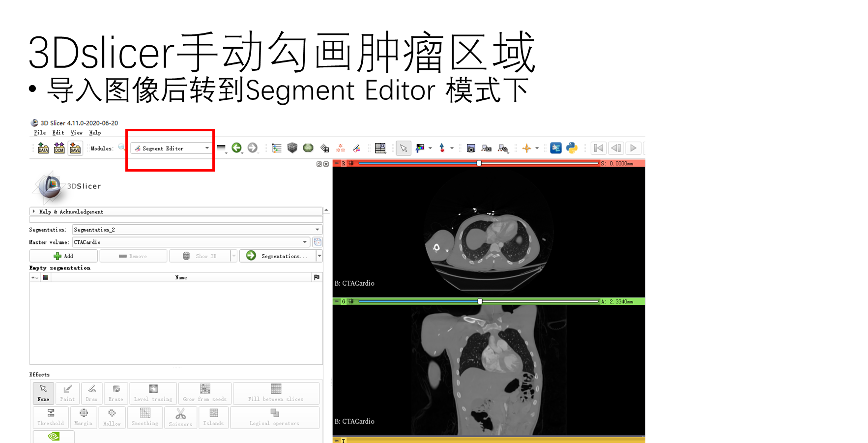868x443 pixels.
Task: Select the None effect button
Action: click(x=43, y=393)
